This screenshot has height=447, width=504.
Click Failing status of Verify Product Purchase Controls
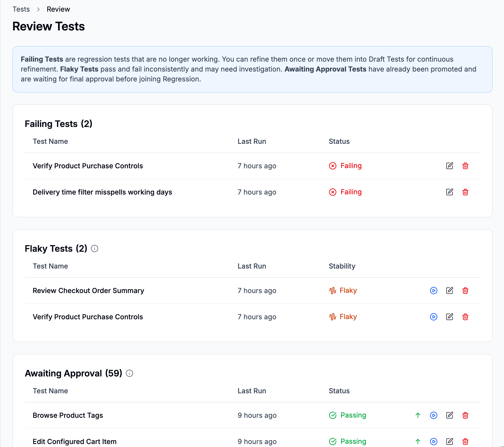tap(345, 166)
